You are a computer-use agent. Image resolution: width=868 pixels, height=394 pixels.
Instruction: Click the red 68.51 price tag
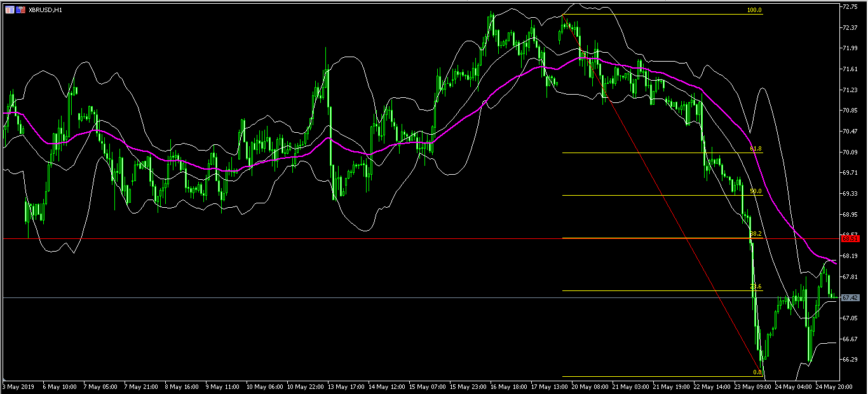(850, 239)
